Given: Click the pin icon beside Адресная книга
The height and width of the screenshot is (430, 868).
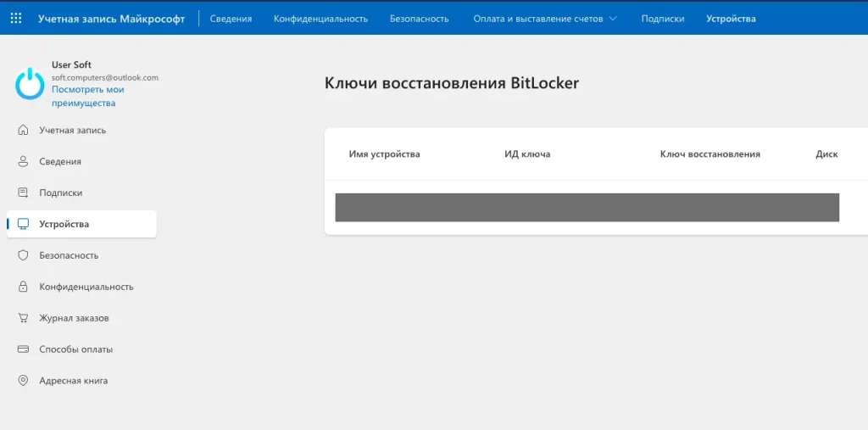Looking at the screenshot, I should click(x=23, y=381).
